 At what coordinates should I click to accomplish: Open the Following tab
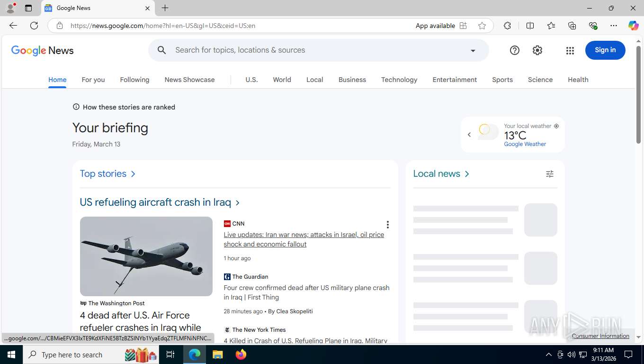(134, 80)
